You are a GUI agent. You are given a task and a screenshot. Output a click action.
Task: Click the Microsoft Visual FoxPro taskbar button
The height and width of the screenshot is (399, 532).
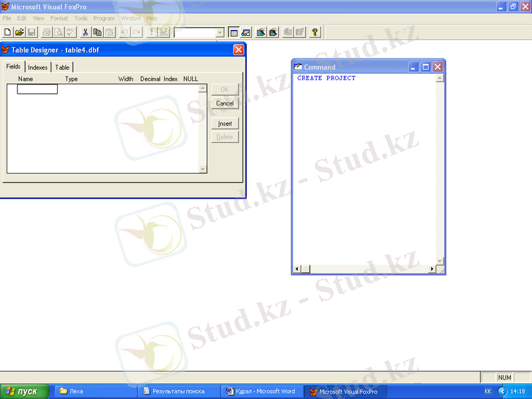[x=345, y=392]
